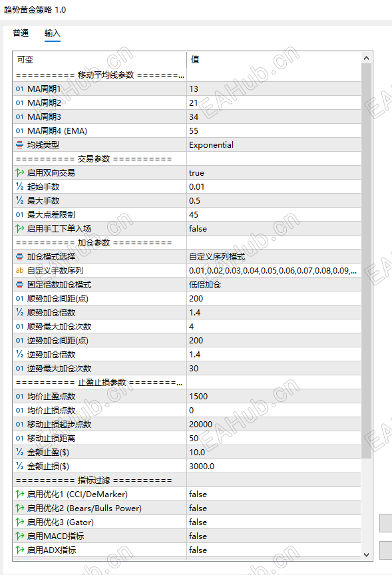Screen dimensions: 392x575
Task: Click the 值 column header
Action: point(274,59)
